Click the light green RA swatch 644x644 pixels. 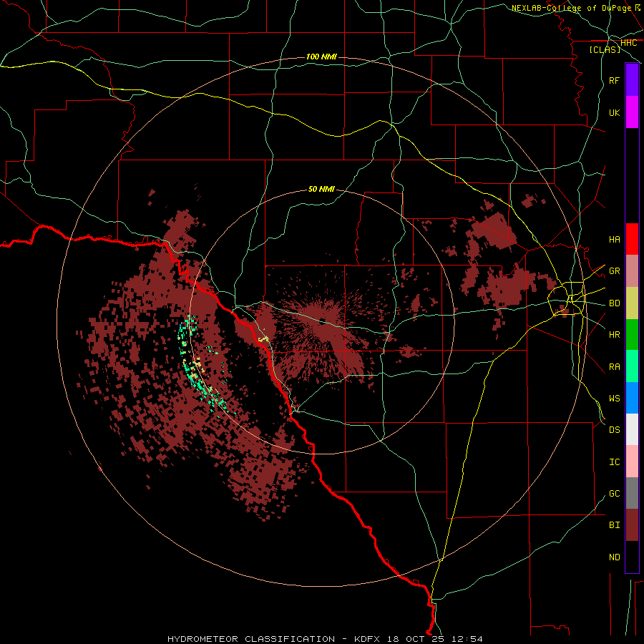click(x=632, y=366)
